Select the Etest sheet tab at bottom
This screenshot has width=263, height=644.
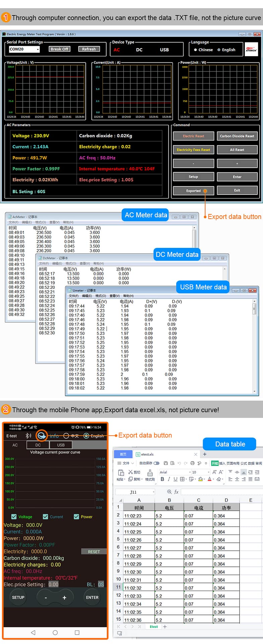(154, 627)
